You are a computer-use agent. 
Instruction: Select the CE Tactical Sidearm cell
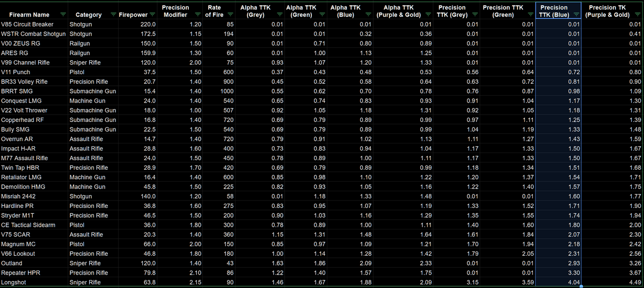pos(34,225)
